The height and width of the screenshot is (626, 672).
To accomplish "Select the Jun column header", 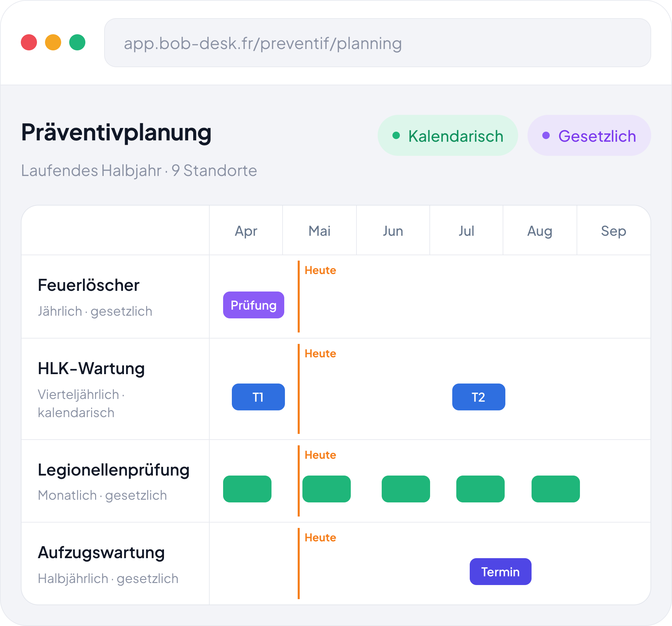I will [393, 231].
